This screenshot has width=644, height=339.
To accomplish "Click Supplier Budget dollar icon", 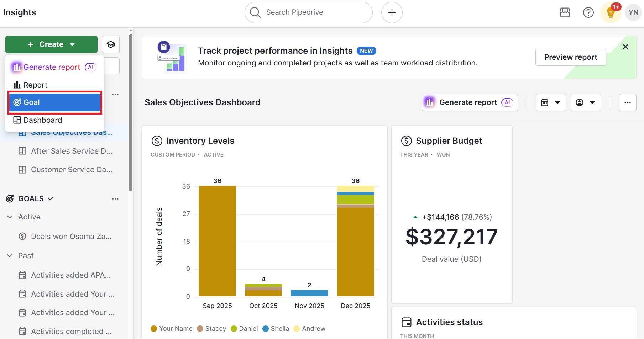I will pos(406,141).
